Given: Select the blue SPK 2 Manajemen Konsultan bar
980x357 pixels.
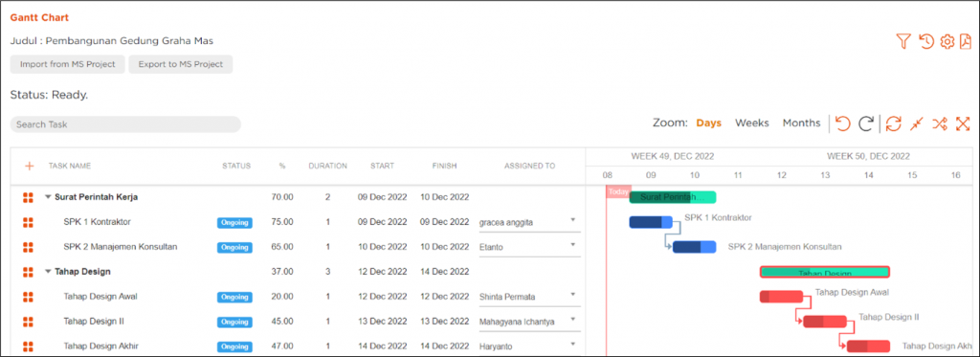Looking at the screenshot, I should pyautogui.click(x=695, y=247).
